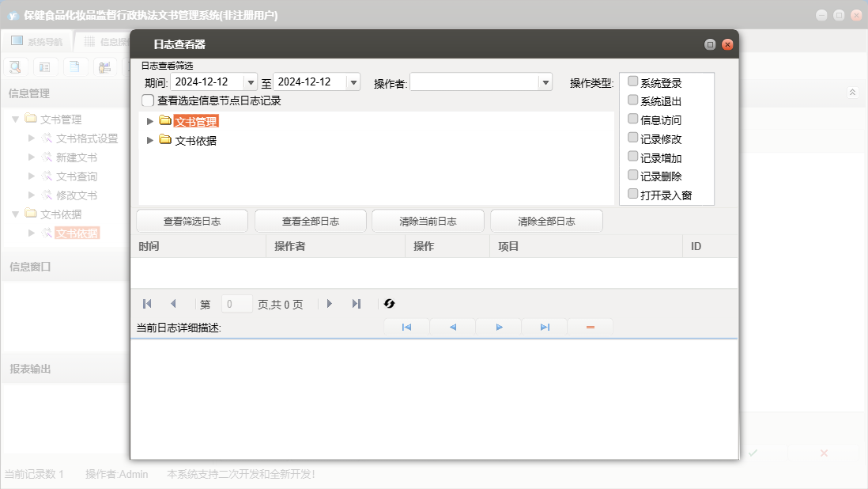Click the 清除全部日志 button

(546, 222)
